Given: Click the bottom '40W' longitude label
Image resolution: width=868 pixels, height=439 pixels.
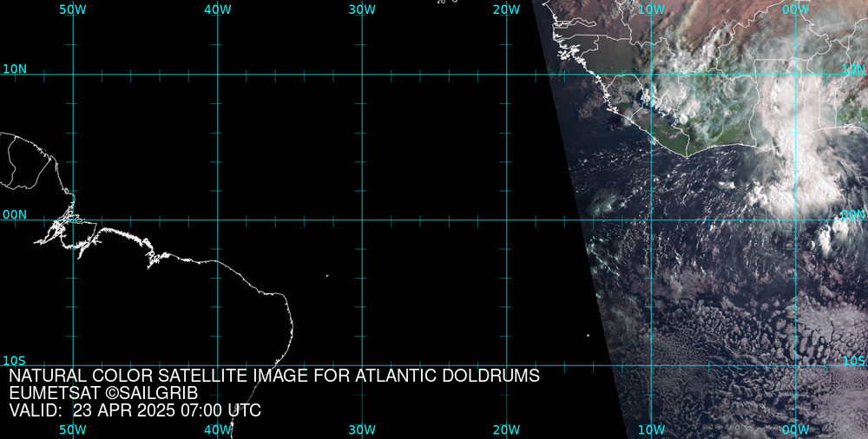Looking at the screenshot, I should 218,429.
